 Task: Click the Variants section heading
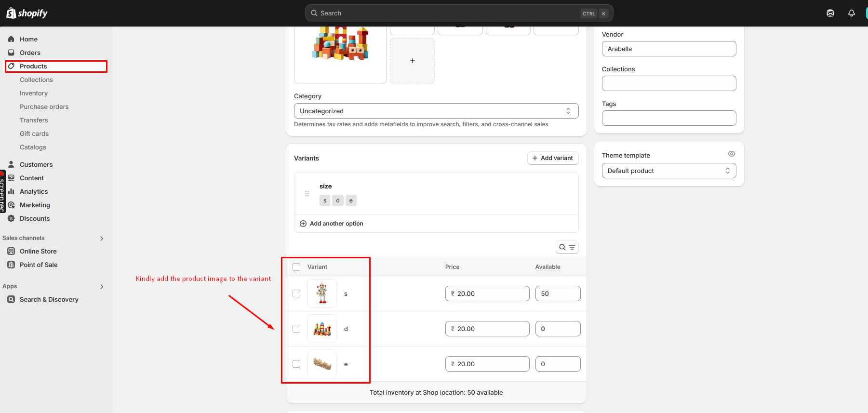pos(307,158)
